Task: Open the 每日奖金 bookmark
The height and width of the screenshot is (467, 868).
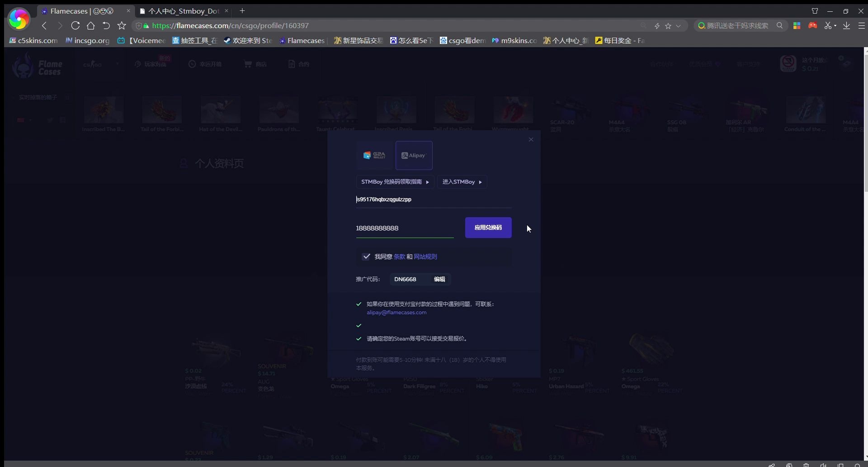Action: click(620, 41)
